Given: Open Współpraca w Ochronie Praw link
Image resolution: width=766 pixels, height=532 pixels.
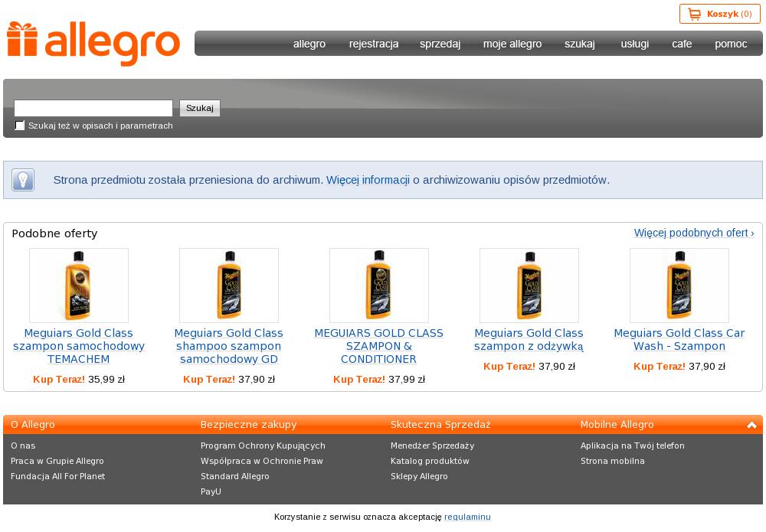Looking at the screenshot, I should point(261,461).
